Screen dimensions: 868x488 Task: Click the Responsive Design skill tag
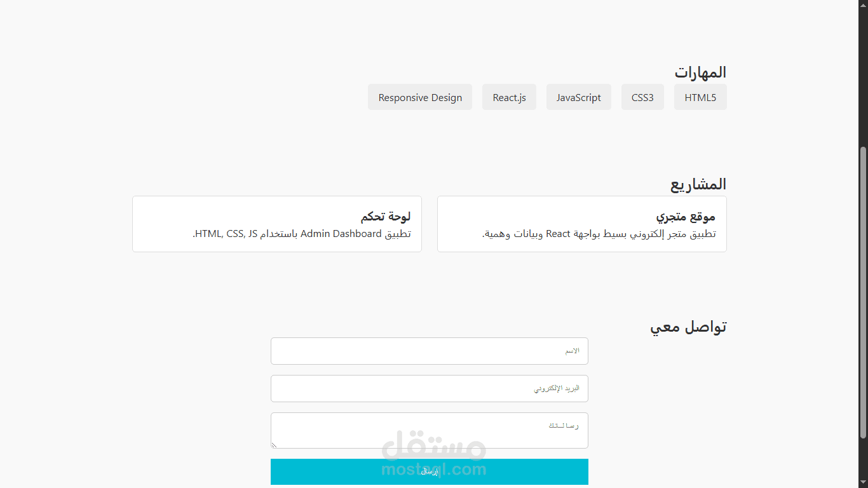click(420, 97)
